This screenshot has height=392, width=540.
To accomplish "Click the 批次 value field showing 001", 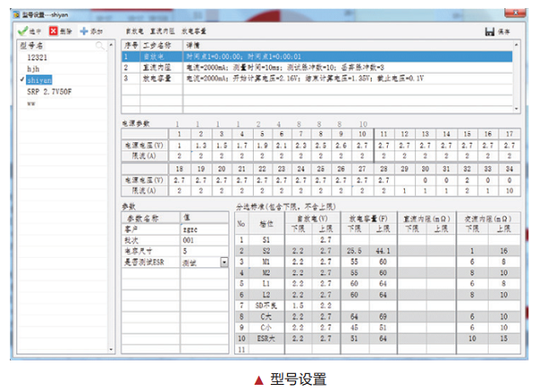I will click(204, 240).
